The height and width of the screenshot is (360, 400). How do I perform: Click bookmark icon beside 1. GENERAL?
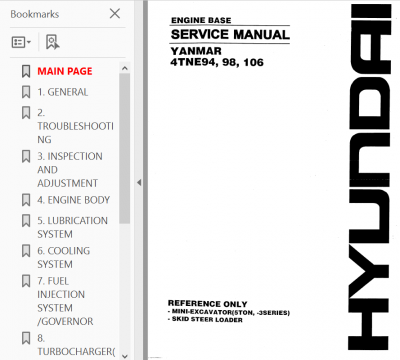click(26, 92)
